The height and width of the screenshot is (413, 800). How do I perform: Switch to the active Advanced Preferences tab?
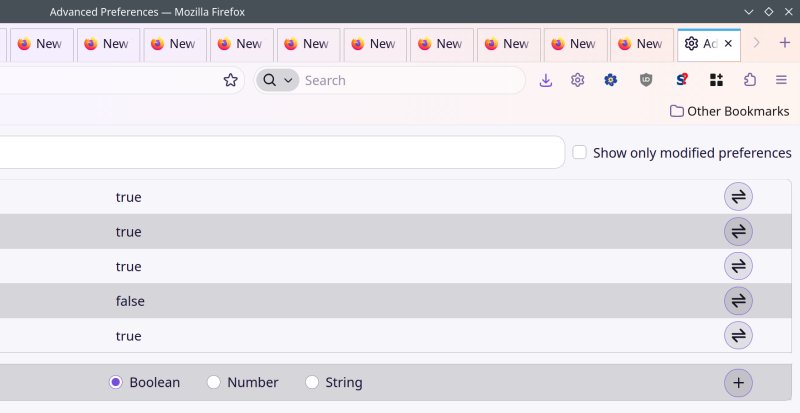[x=708, y=45]
